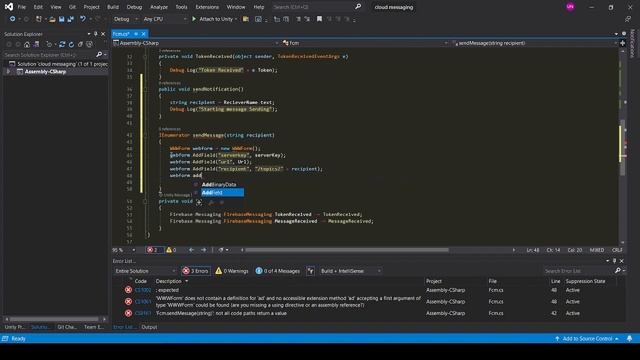Screen dimensions: 640x360
Task: Close the Fcm.cs tab
Action: point(143,34)
